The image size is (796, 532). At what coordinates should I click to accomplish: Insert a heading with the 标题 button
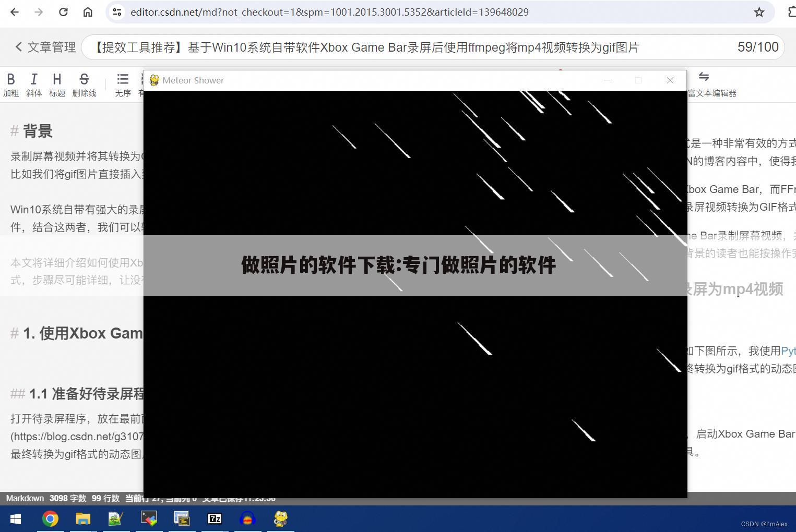pos(57,84)
